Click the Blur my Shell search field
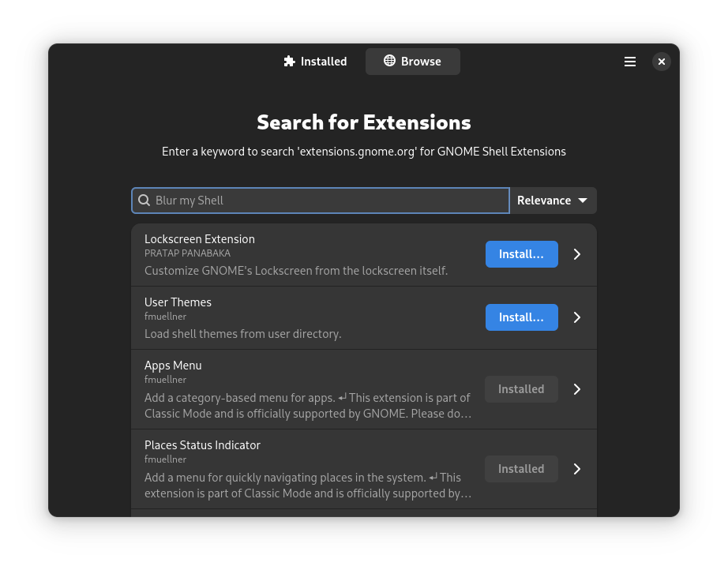This screenshot has width=728, height=570. pyautogui.click(x=320, y=200)
